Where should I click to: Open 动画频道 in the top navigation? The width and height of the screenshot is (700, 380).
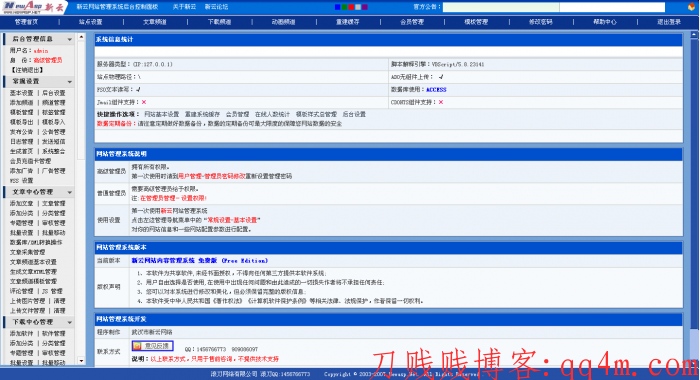click(283, 22)
